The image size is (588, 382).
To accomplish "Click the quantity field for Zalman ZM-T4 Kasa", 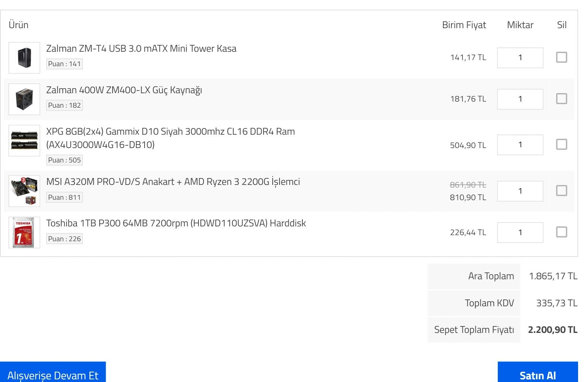I will (x=520, y=58).
